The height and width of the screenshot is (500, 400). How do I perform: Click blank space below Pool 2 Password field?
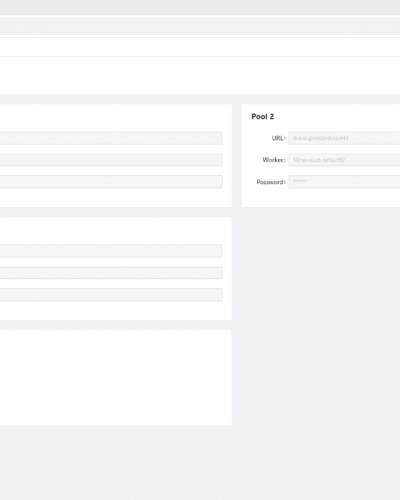[321, 198]
